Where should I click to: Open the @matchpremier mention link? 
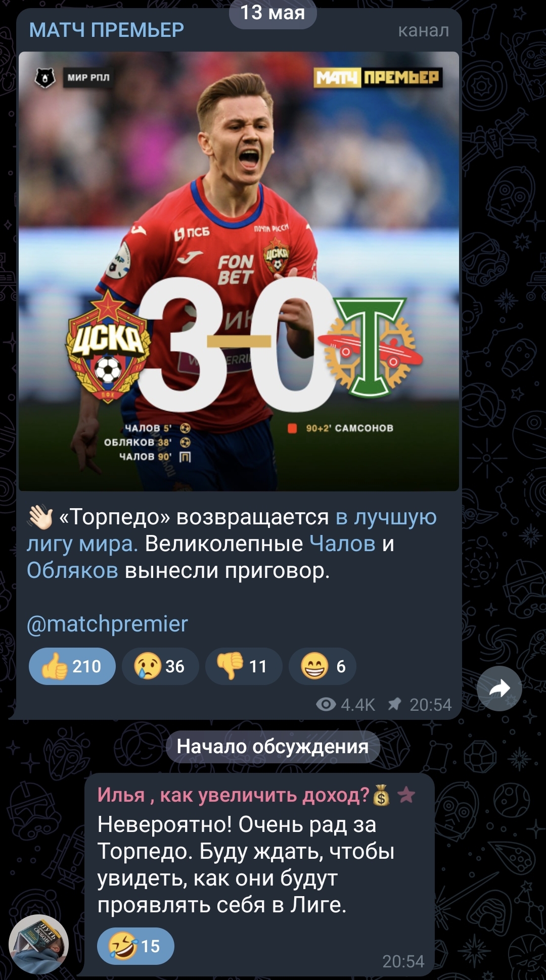107,624
